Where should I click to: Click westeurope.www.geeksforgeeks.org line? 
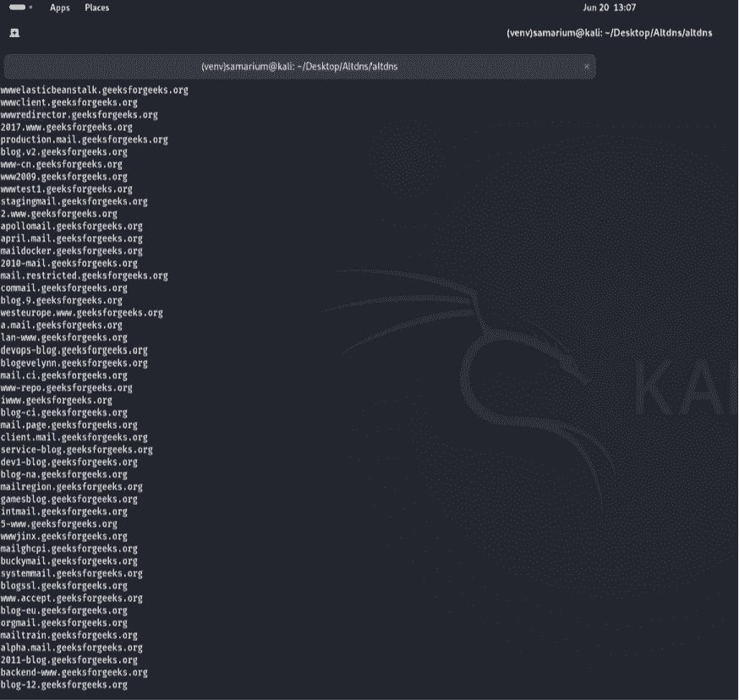click(81, 313)
